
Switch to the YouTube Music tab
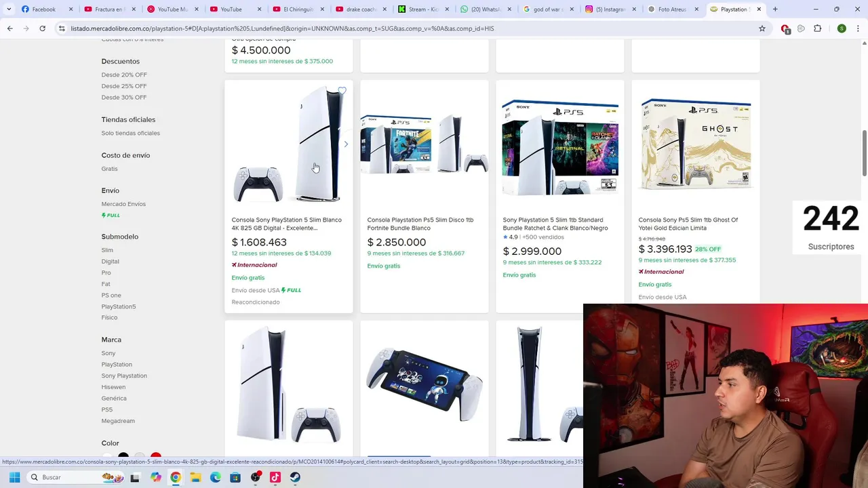coord(172,9)
